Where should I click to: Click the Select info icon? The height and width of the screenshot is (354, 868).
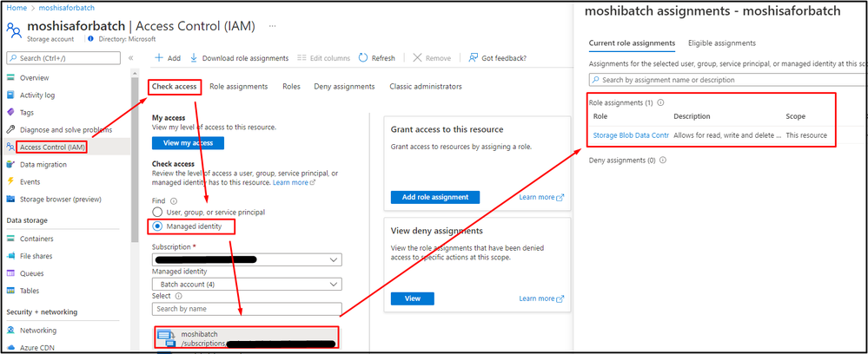click(x=178, y=296)
